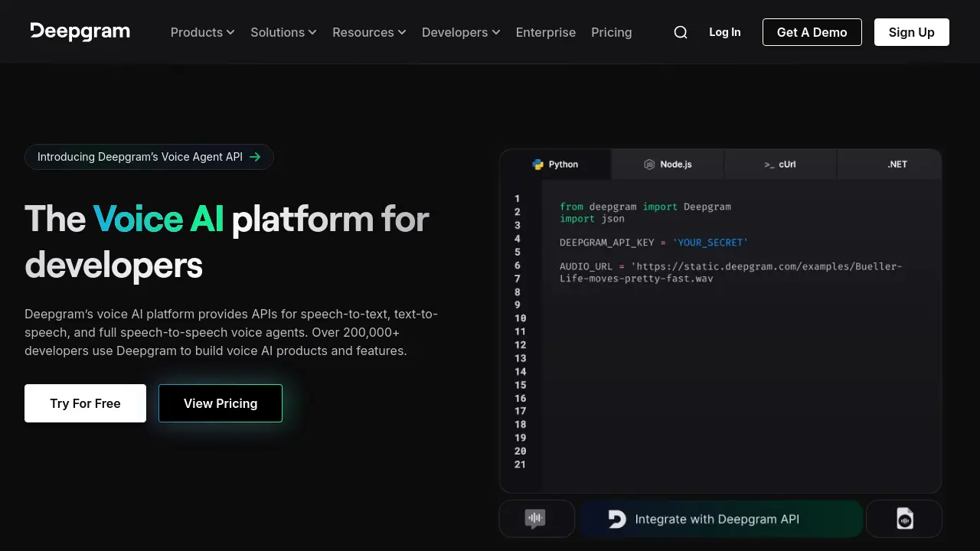Image resolution: width=980 pixels, height=551 pixels.
Task: Switch to the cUrl code tab
Action: [x=780, y=165]
